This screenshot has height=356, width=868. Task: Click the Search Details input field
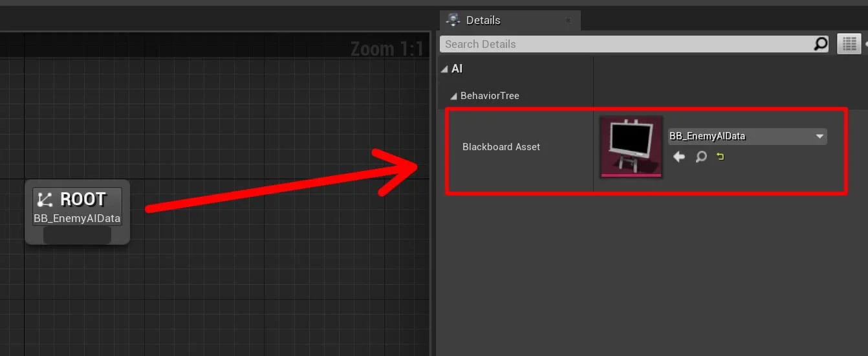pos(626,44)
